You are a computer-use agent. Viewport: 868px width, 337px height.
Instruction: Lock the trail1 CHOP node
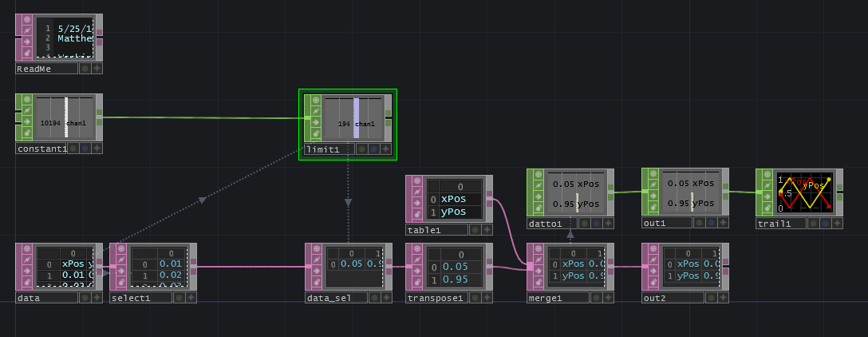click(766, 207)
